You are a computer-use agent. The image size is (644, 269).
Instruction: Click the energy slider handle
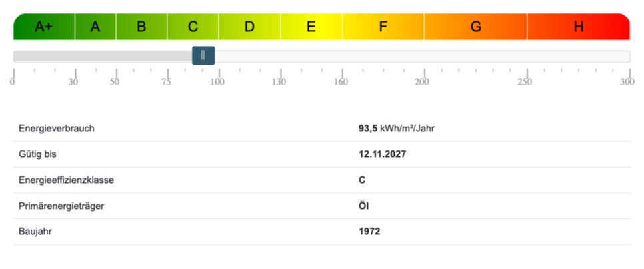(203, 56)
